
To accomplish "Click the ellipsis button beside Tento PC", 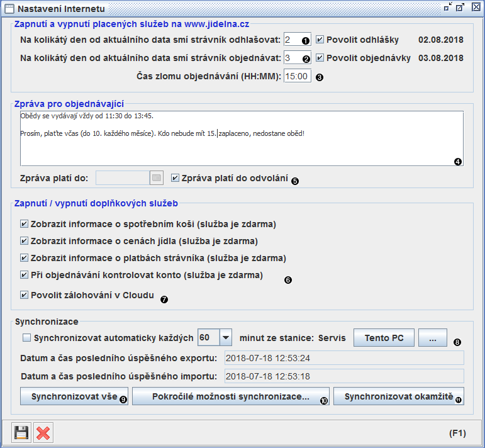I will (x=433, y=338).
